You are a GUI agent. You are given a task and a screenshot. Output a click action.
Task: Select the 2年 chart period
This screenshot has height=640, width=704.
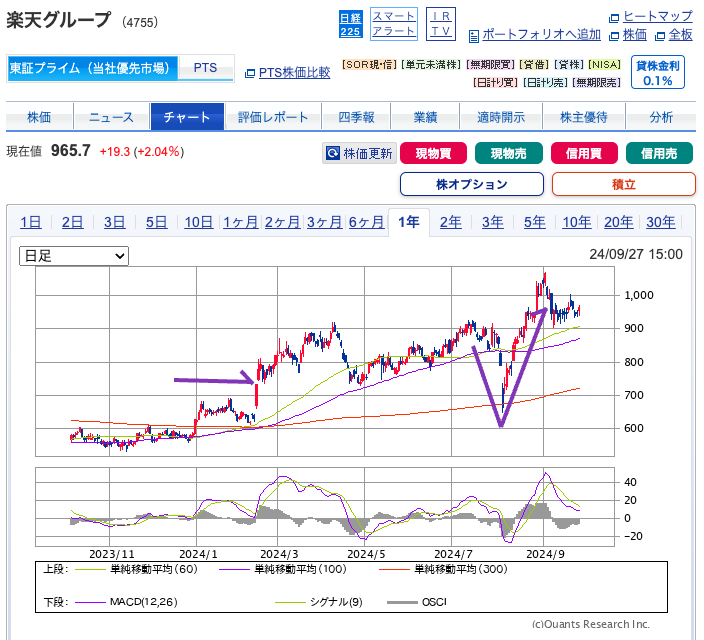coord(451,222)
